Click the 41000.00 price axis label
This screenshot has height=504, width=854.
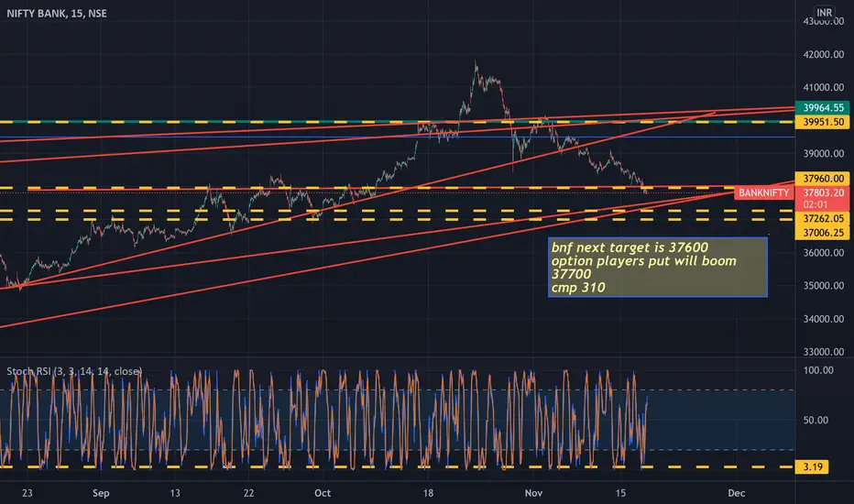[824, 87]
